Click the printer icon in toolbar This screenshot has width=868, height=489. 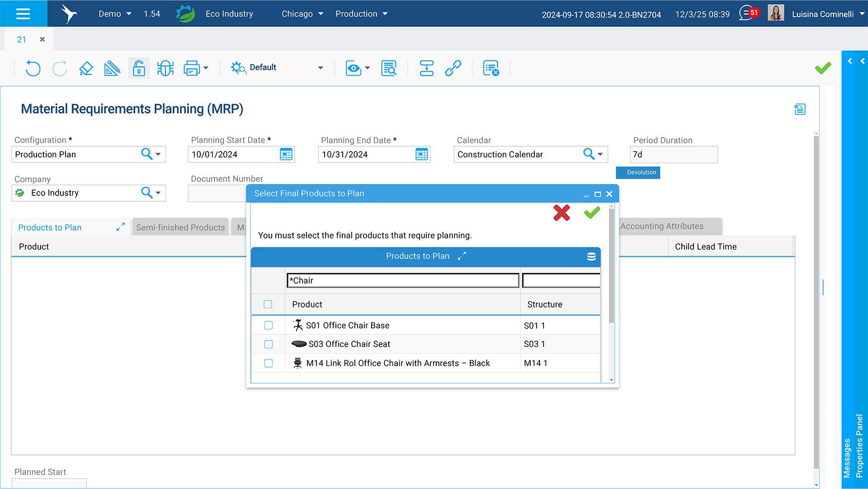coord(192,68)
